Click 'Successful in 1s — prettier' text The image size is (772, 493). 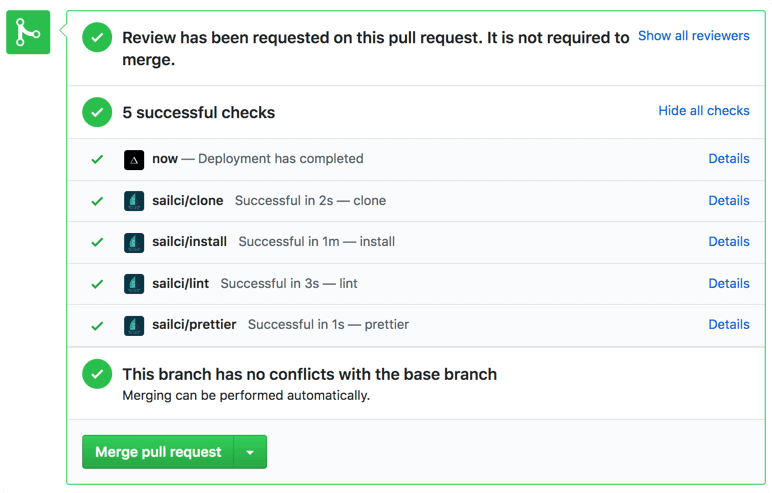(328, 325)
